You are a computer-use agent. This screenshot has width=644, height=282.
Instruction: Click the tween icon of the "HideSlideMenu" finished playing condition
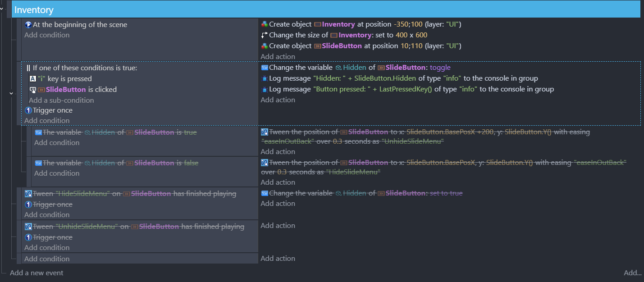(x=28, y=194)
